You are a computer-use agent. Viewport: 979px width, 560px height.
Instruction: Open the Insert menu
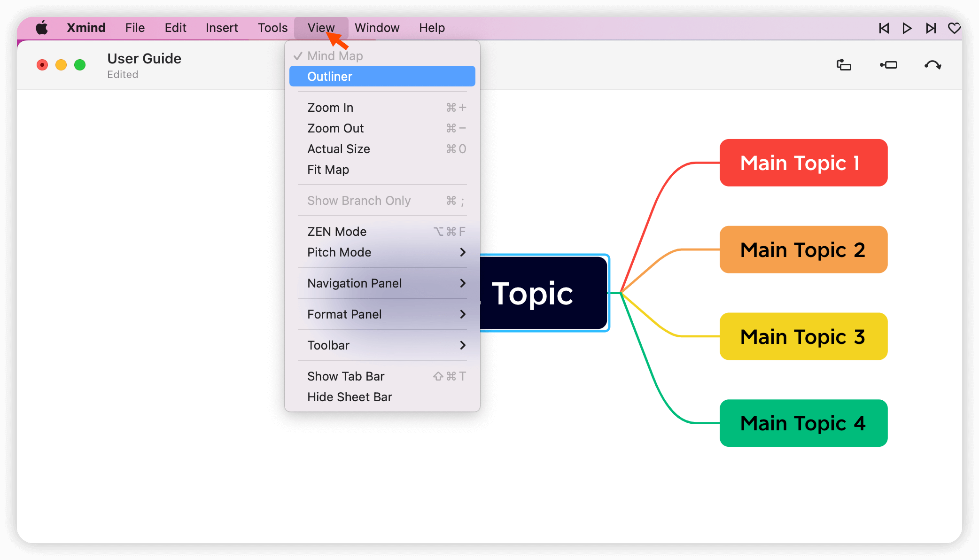tap(221, 28)
